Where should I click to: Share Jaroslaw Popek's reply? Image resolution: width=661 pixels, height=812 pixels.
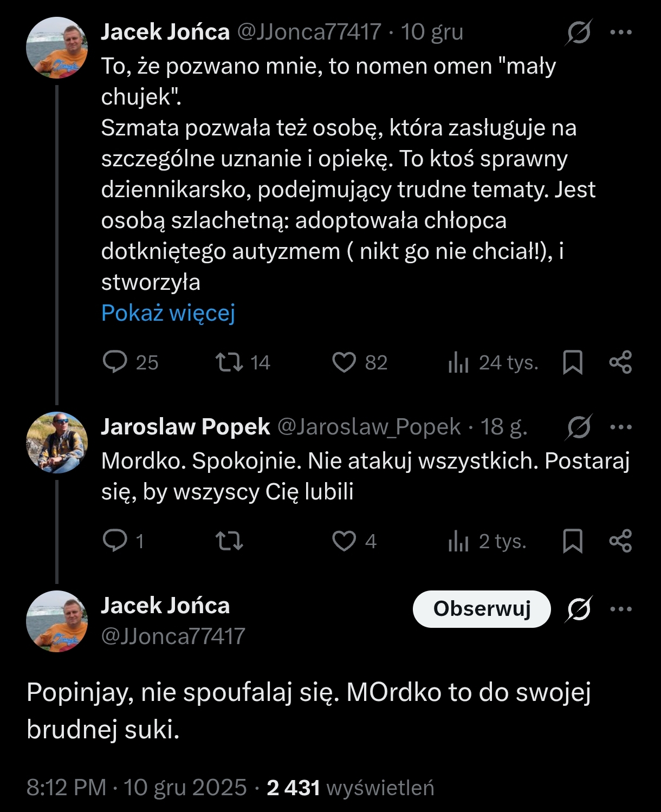(x=620, y=541)
